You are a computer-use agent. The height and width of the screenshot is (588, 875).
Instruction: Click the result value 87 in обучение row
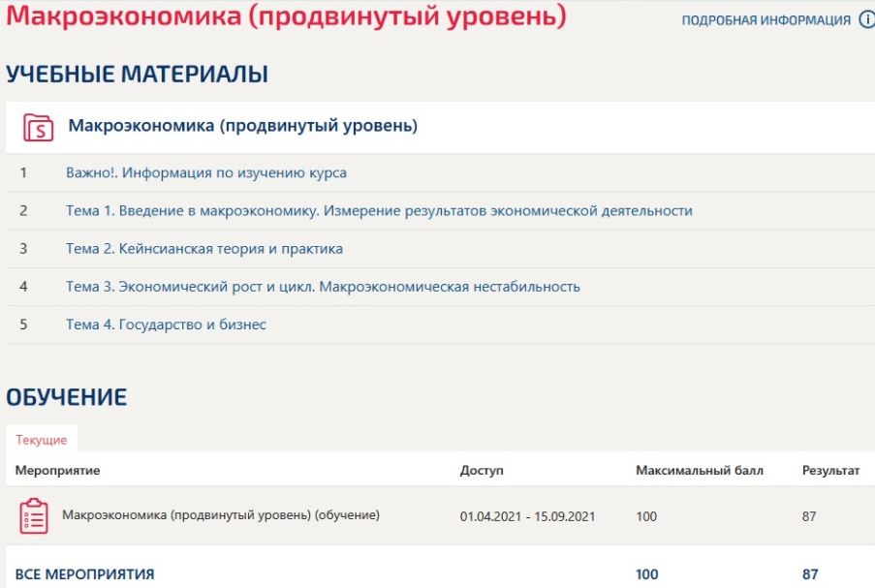tap(809, 516)
